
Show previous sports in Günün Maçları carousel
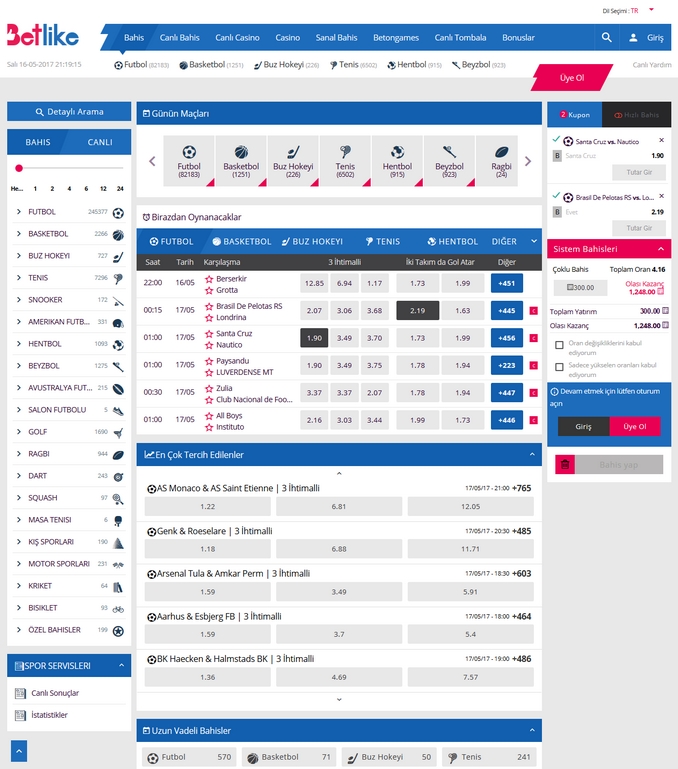click(x=152, y=161)
